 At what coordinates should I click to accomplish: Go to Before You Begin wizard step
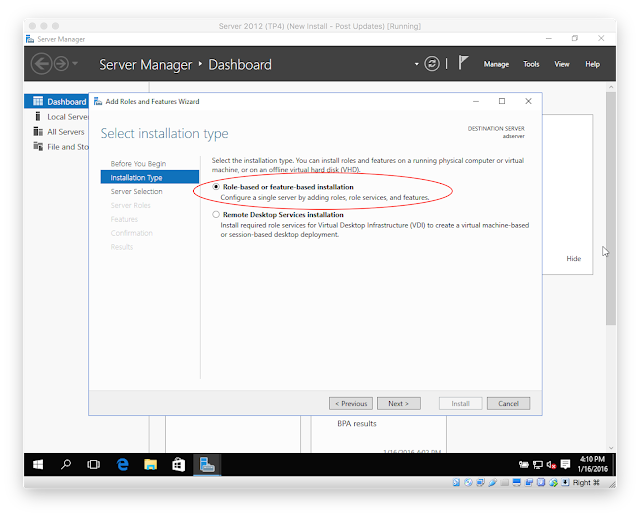click(138, 164)
